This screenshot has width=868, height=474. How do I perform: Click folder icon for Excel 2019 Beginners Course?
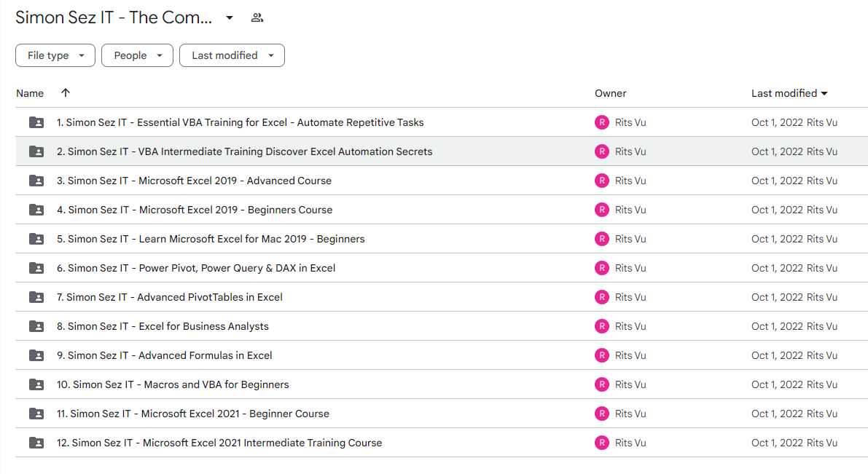(36, 210)
